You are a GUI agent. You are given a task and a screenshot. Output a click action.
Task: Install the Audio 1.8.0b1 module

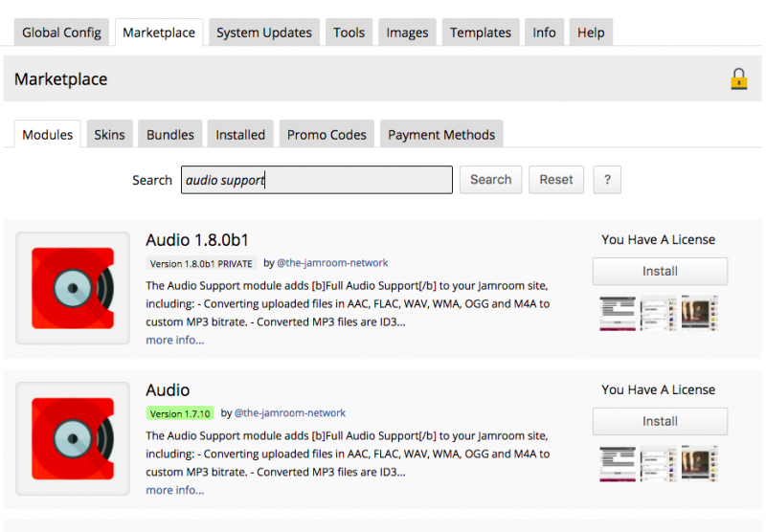pos(660,272)
